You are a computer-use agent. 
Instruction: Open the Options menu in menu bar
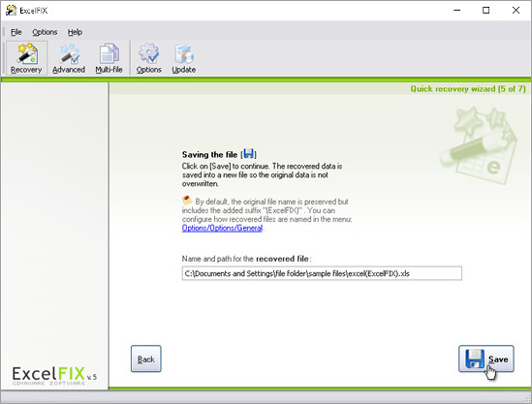pos(45,32)
